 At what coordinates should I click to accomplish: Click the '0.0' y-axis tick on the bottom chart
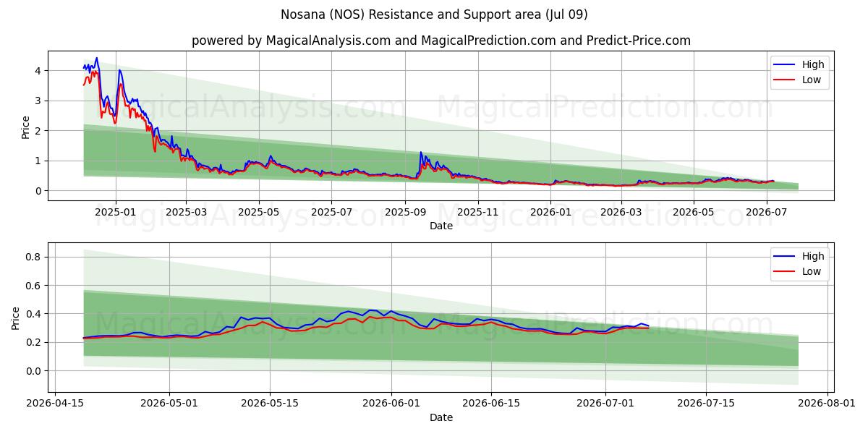coord(32,371)
